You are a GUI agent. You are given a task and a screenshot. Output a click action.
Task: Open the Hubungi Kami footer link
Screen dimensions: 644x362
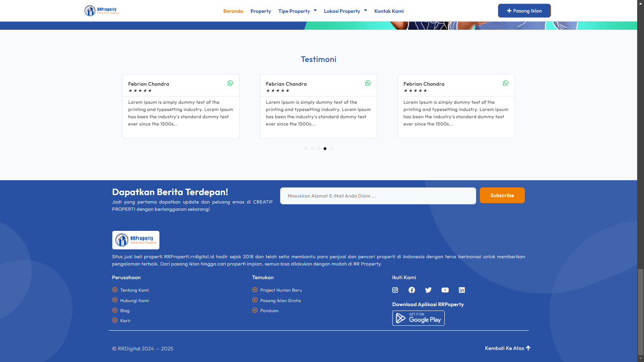pyautogui.click(x=134, y=300)
